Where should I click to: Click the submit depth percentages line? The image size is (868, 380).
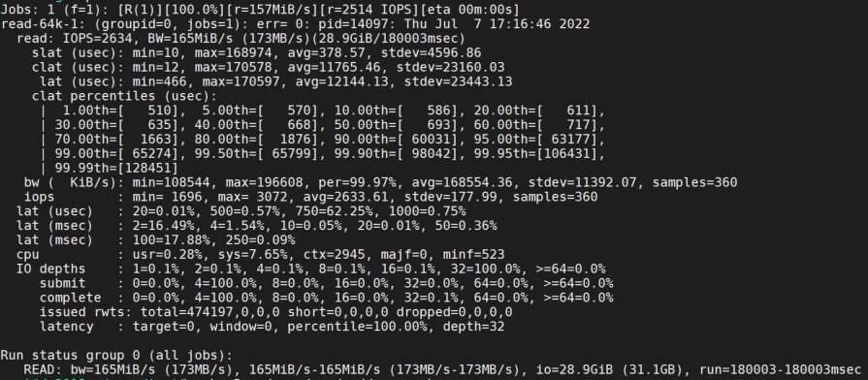pos(326,283)
